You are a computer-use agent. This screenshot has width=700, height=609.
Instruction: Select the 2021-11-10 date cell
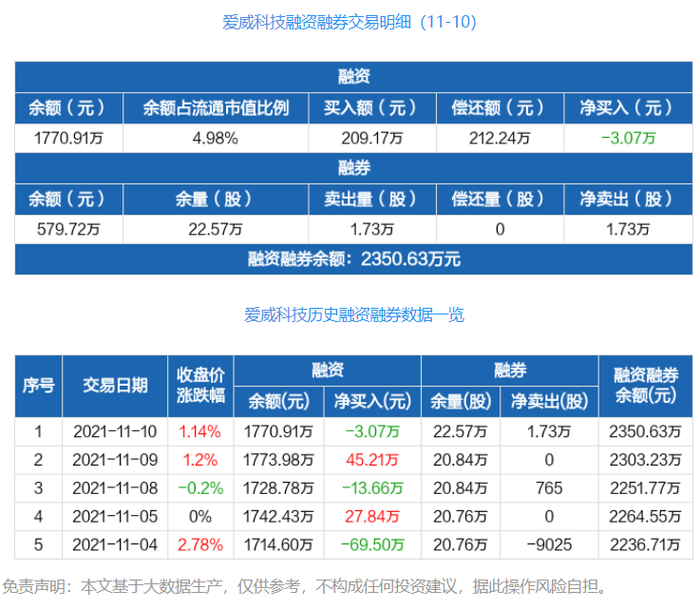tap(115, 431)
